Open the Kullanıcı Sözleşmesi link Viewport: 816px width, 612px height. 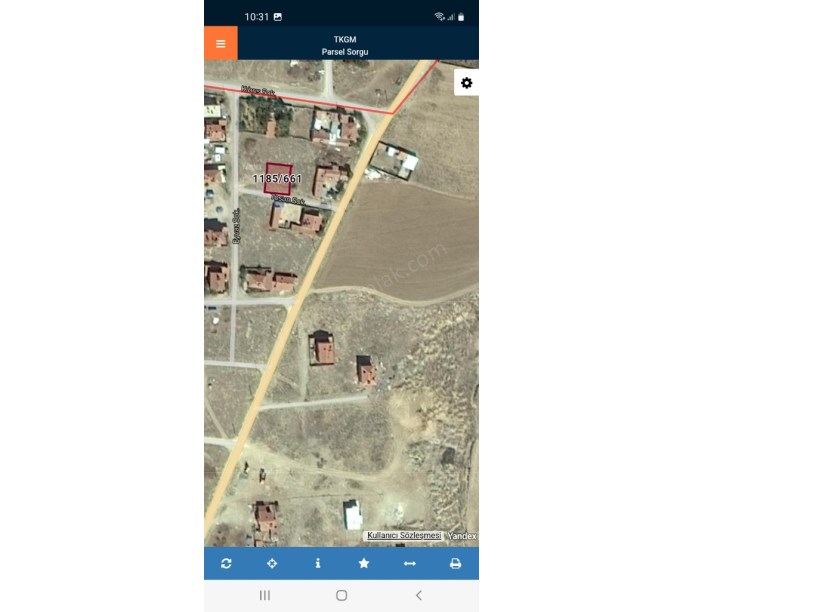click(404, 536)
